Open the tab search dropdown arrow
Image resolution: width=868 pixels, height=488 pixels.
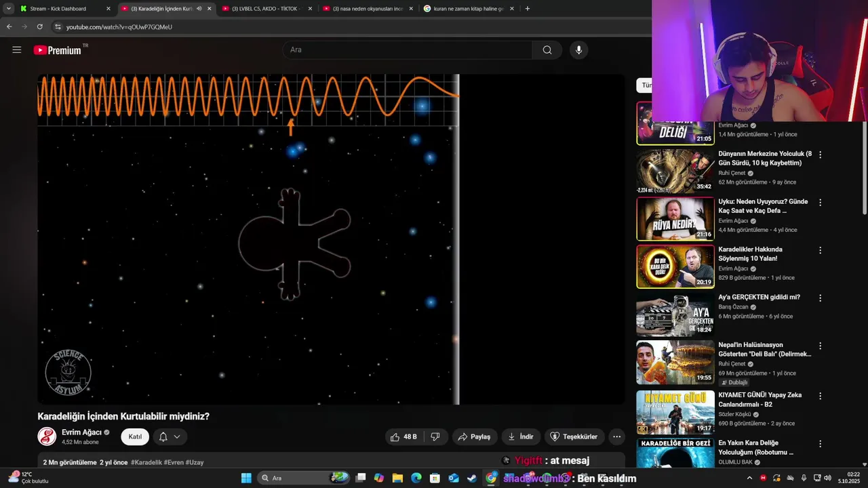point(9,9)
